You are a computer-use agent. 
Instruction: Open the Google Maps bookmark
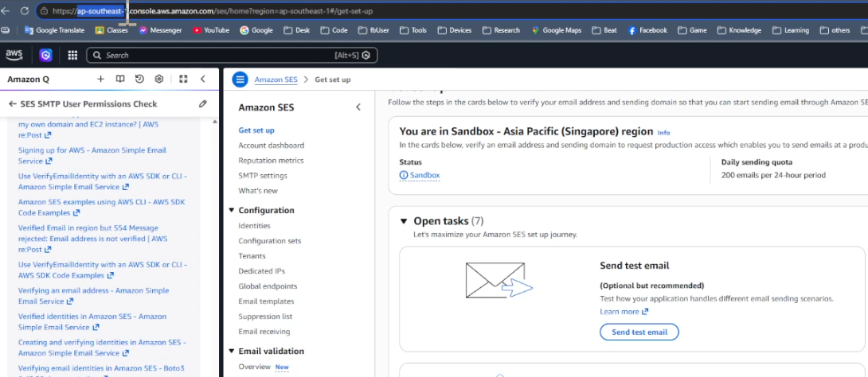[x=557, y=30]
